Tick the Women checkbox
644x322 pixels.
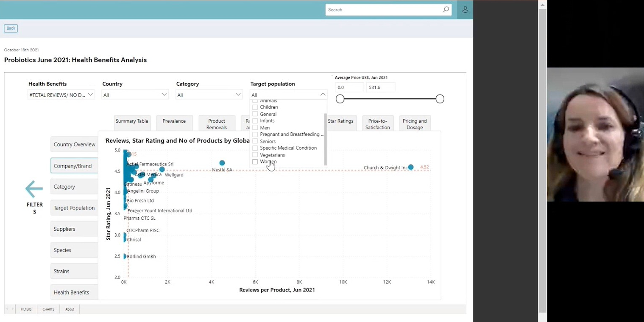tap(255, 162)
